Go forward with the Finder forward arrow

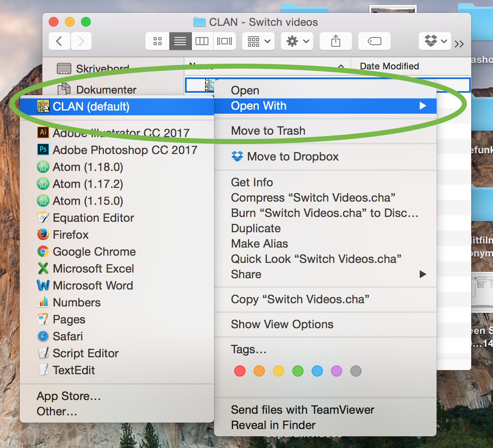click(x=81, y=41)
